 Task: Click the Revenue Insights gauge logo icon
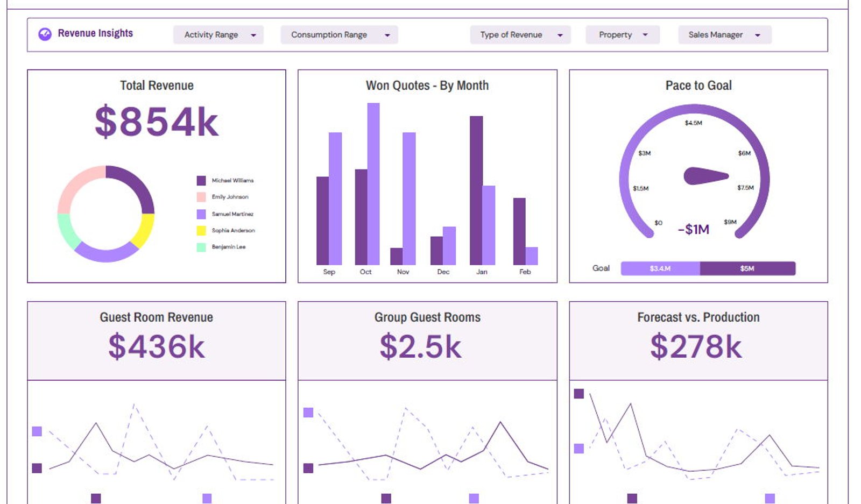point(45,34)
